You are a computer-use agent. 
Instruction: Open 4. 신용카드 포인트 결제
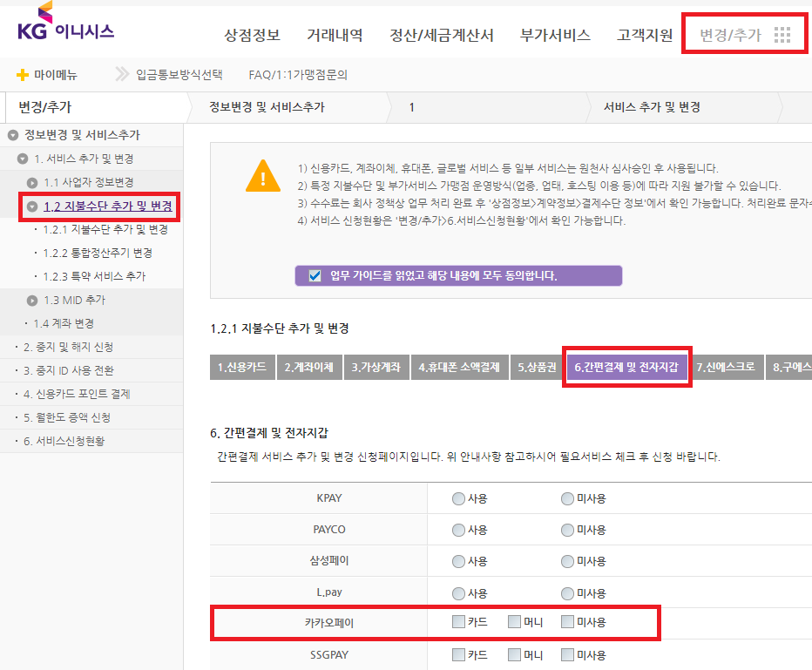[77, 394]
